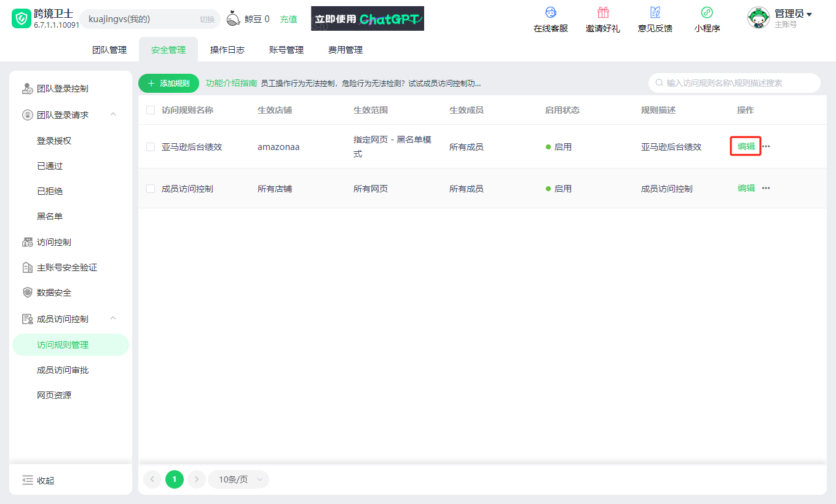Open the more options dots for 亚马逊后台绩效
The width and height of the screenshot is (836, 504).
tap(766, 146)
